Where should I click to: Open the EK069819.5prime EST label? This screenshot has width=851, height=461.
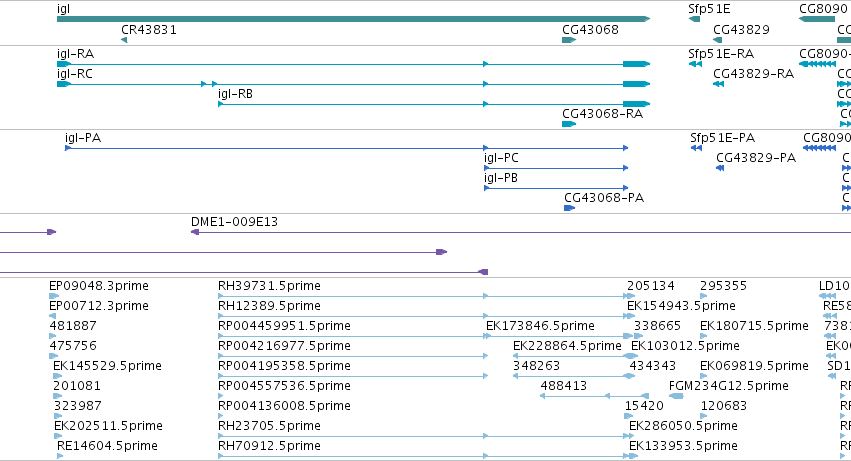point(754,366)
